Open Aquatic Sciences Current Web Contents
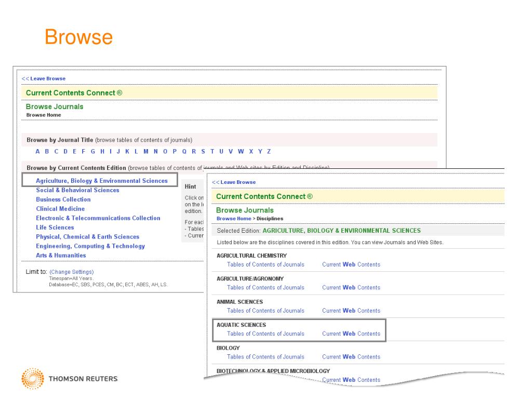 tap(351, 334)
